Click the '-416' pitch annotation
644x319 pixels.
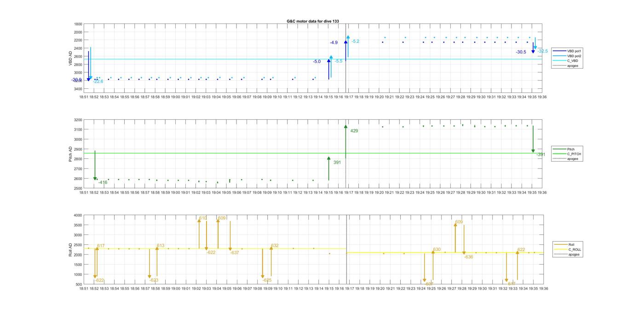[x=103, y=183]
